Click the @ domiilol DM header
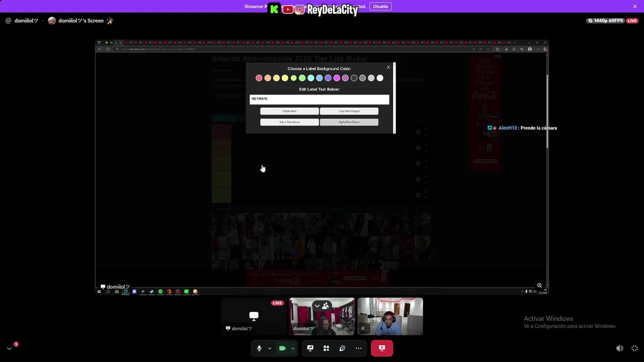Screen dimensions: 644x362 point(22,21)
